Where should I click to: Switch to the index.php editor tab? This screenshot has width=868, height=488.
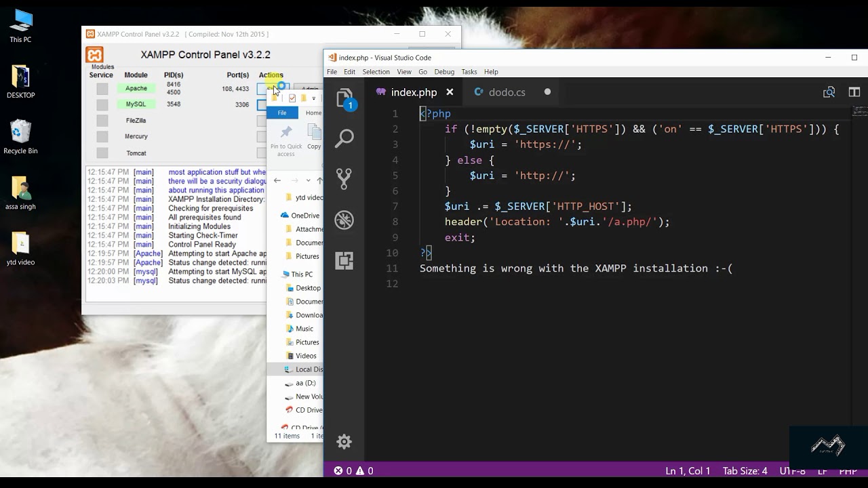tap(414, 92)
